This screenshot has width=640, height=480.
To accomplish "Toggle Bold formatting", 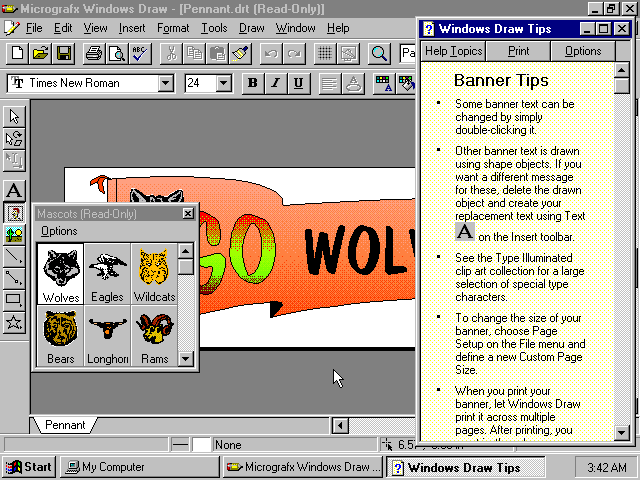I will click(253, 83).
